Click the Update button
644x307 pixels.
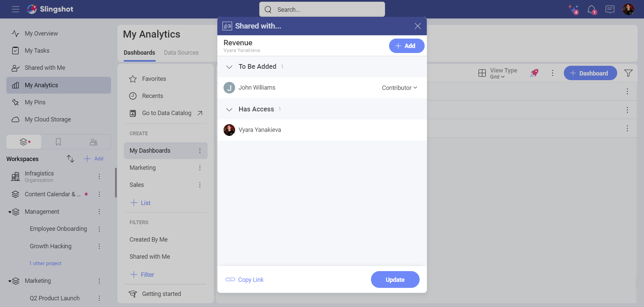point(395,279)
